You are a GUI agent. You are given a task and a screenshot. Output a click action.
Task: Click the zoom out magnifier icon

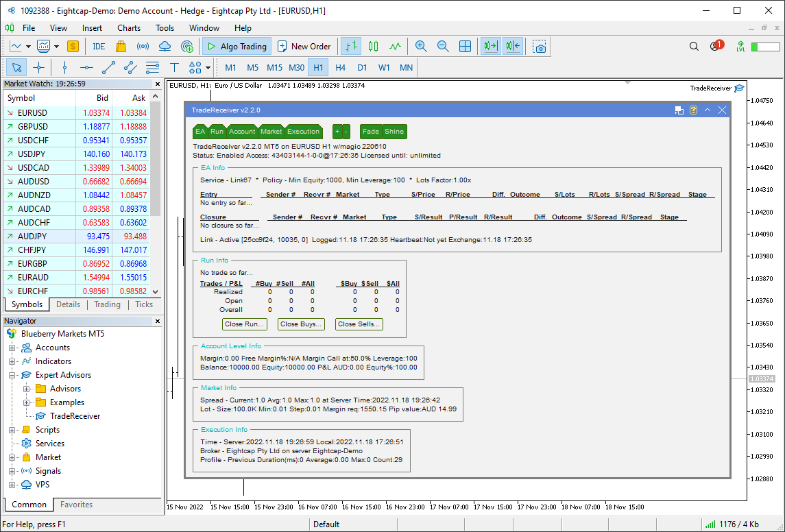pyautogui.click(x=443, y=47)
